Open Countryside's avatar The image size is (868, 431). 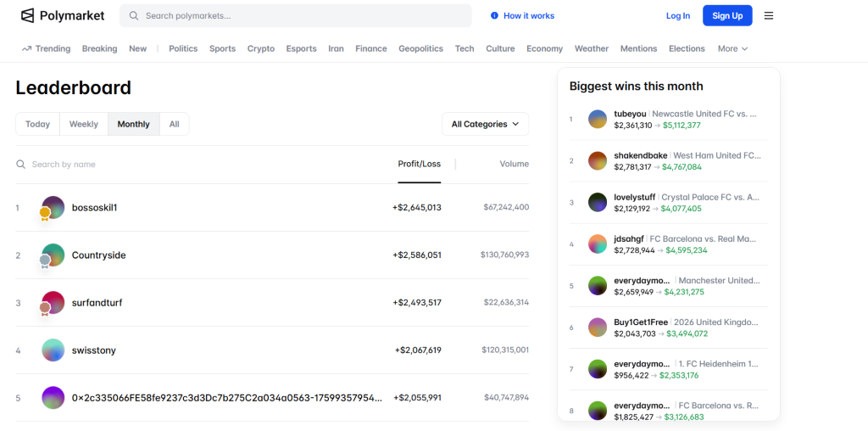tap(53, 255)
